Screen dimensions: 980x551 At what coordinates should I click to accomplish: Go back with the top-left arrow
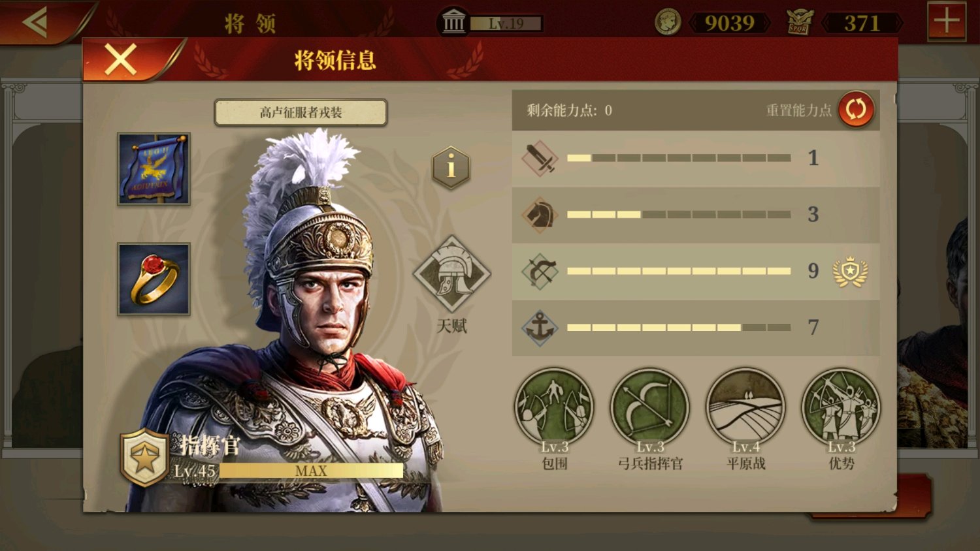[36, 22]
